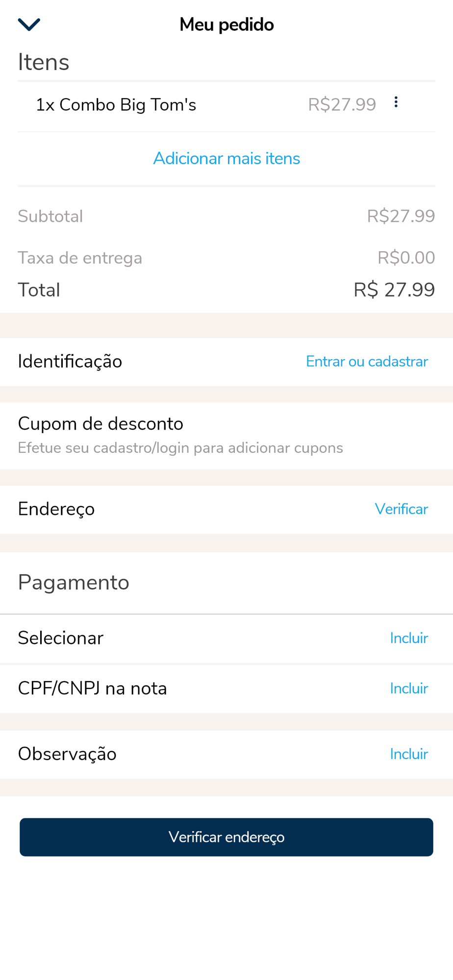Tap Incluir beside CPF/CNPJ na nota
Image resolution: width=453 pixels, height=980 pixels.
point(409,688)
